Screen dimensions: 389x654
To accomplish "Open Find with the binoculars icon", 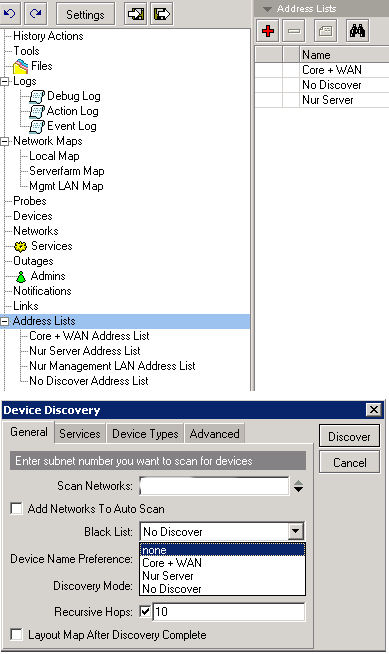I will pyautogui.click(x=357, y=31).
